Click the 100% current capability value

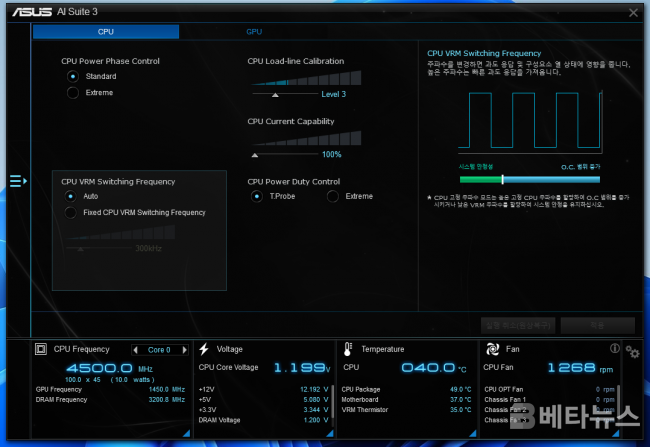pyautogui.click(x=332, y=154)
